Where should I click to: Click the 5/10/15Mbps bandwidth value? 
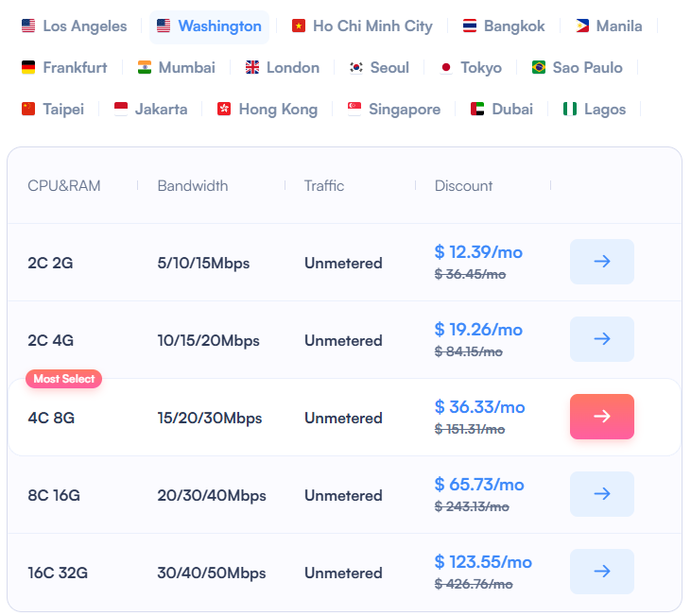point(203,264)
